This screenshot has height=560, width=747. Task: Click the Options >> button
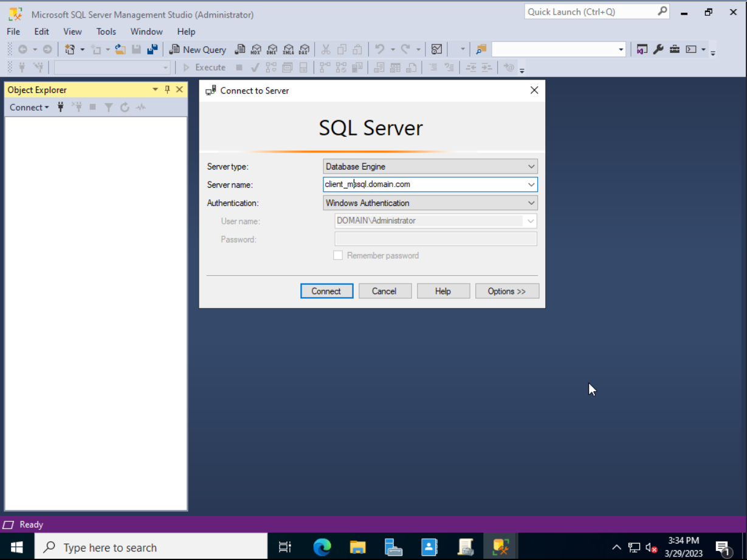click(507, 292)
